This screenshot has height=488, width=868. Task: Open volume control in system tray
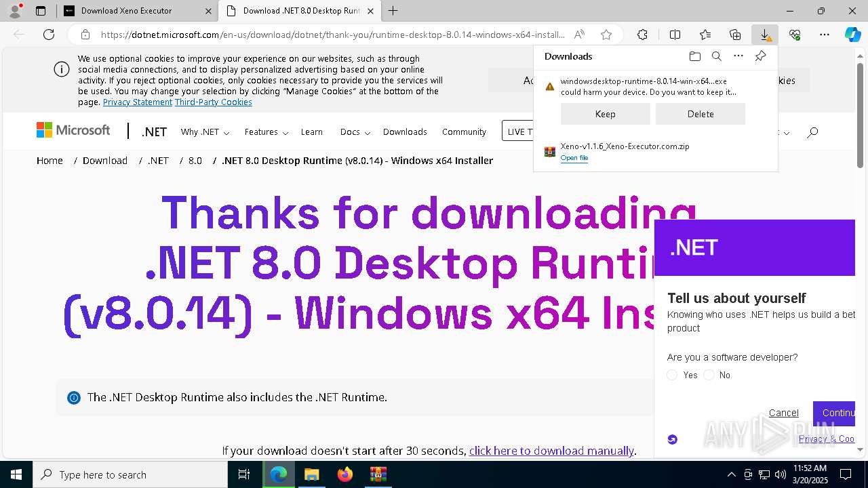point(781,474)
